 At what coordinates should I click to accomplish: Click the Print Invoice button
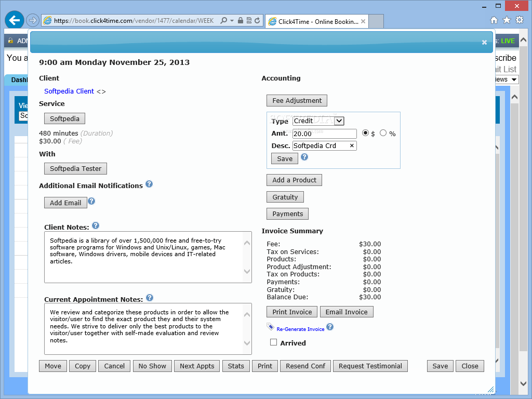(x=292, y=312)
